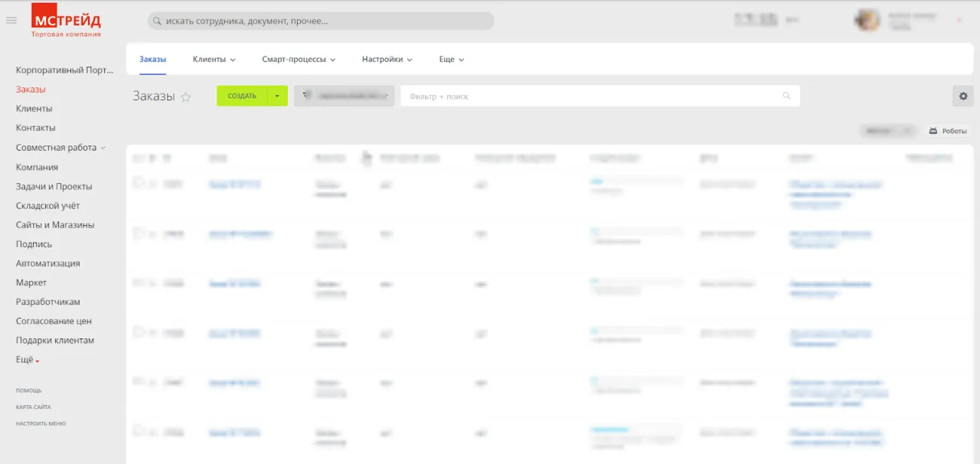Open the СОЗДАТЬ button's dropdown arrow
The height and width of the screenshot is (464, 980).
[277, 96]
